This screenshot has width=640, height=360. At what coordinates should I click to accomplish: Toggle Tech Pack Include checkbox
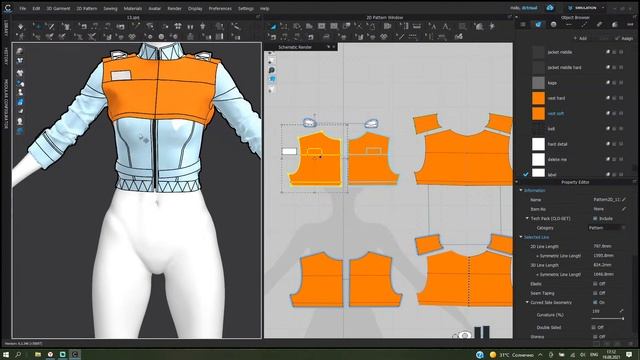pyautogui.click(x=595, y=218)
